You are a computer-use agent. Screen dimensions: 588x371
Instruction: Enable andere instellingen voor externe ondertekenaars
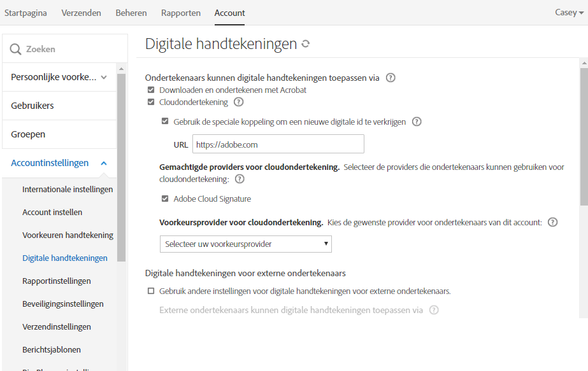coord(150,290)
